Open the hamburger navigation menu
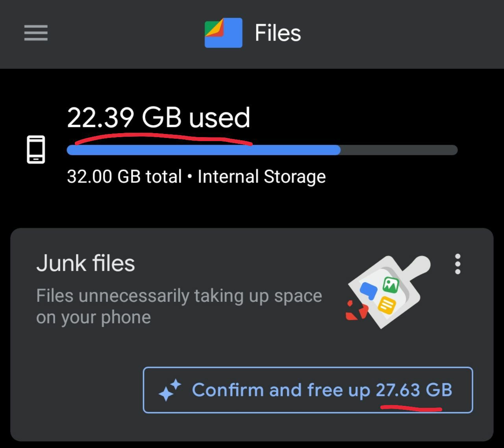This screenshot has width=504, height=448. 36,33
